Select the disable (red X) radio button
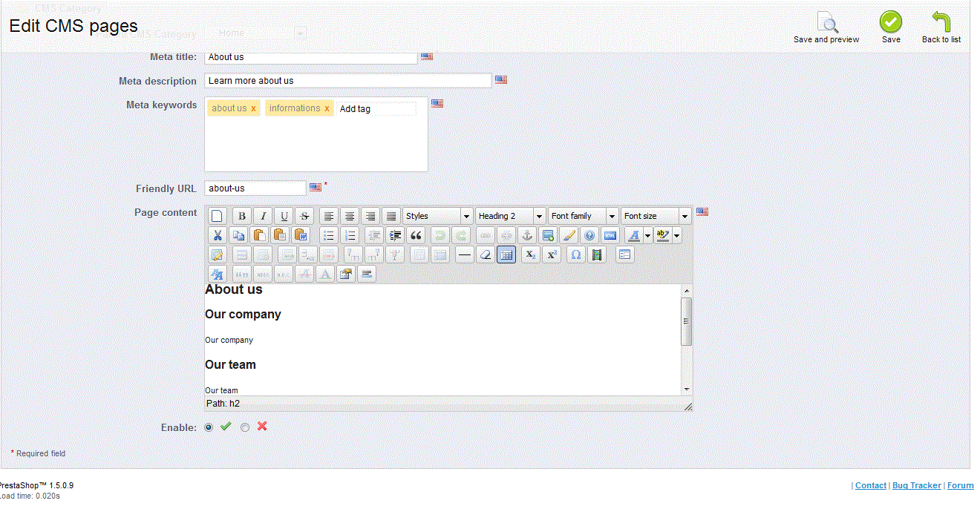 coord(245,427)
